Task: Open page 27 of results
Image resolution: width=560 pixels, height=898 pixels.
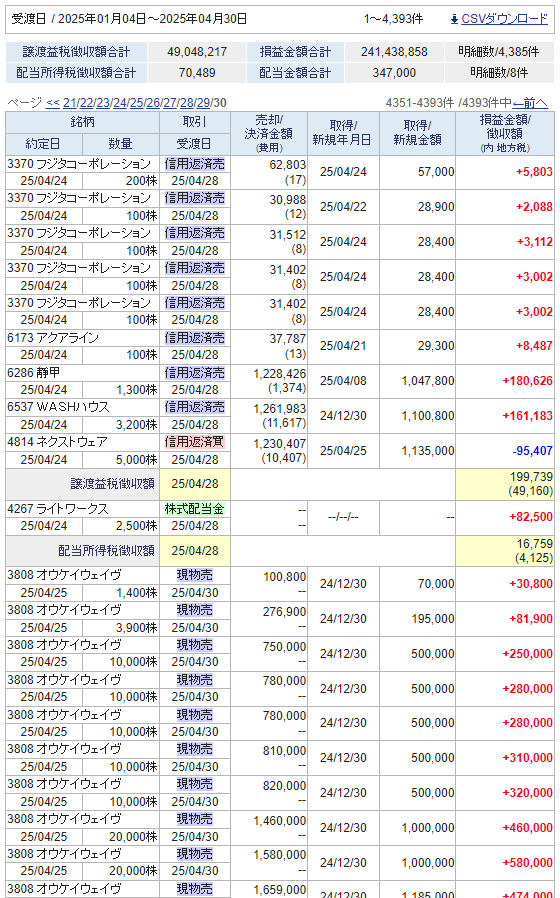Action: point(169,103)
